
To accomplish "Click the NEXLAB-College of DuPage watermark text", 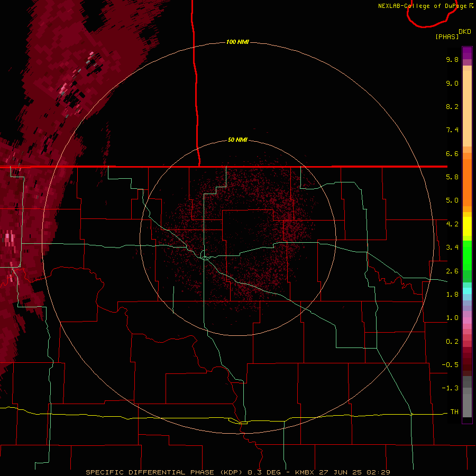I will tap(425, 6).
